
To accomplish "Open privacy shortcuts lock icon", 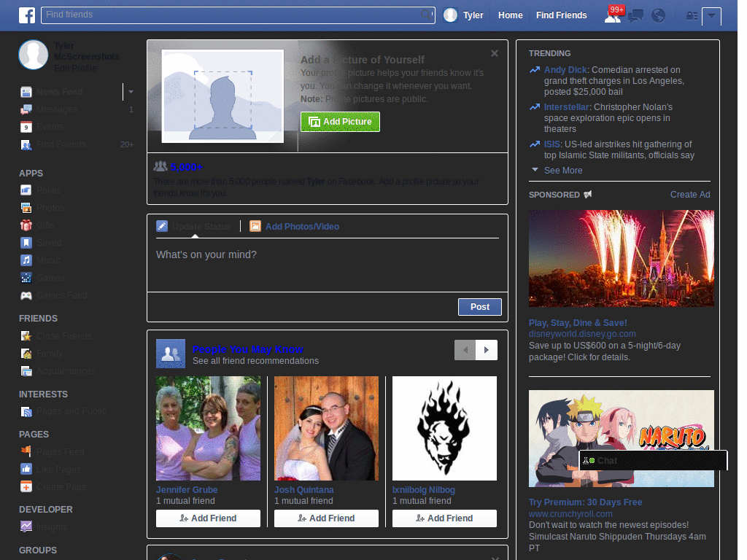I will coord(692,16).
